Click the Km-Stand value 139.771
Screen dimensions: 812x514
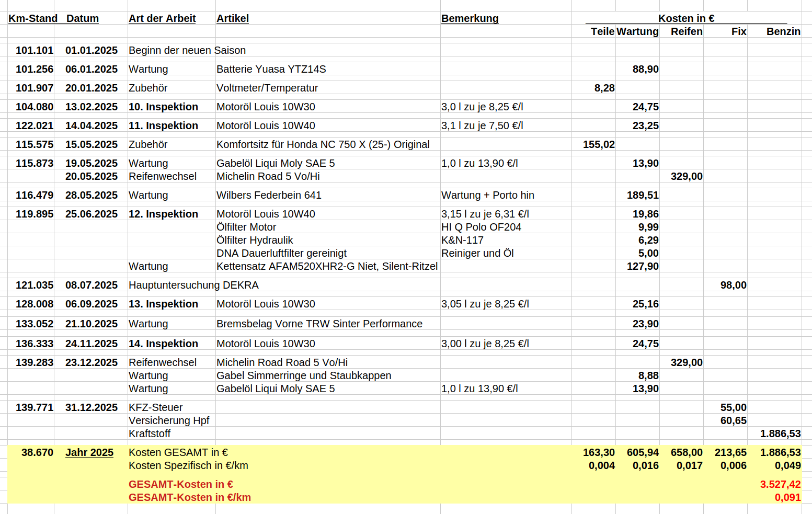pos(35,407)
